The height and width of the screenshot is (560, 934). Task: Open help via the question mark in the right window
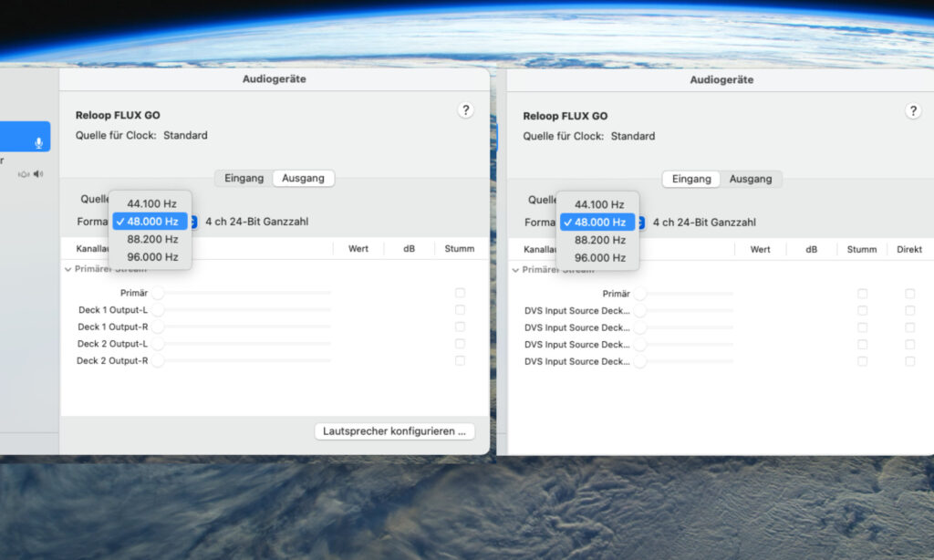(914, 110)
